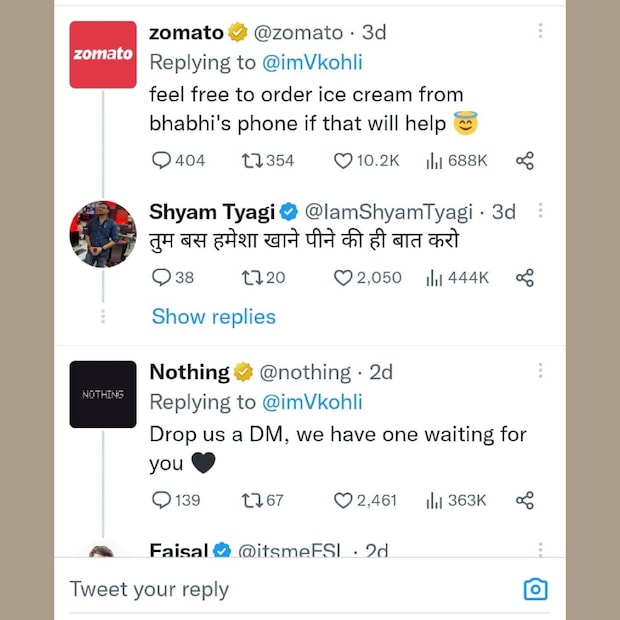The width and height of the screenshot is (620, 620).
Task: Open more options for Shyam Tyagi tweet
Action: 540,210
